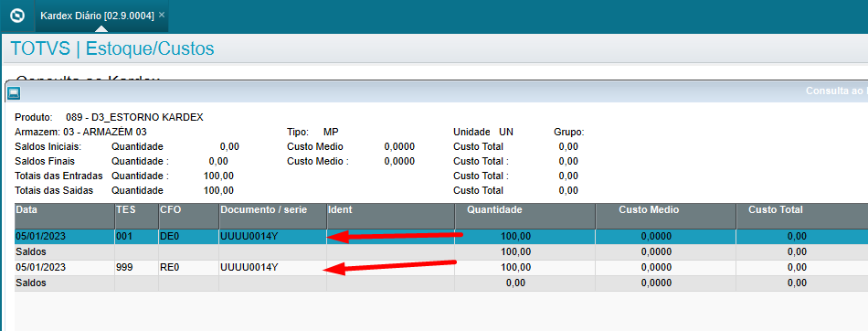Select the last Saldos row label
Image resolution: width=868 pixels, height=331 pixels.
(x=31, y=283)
